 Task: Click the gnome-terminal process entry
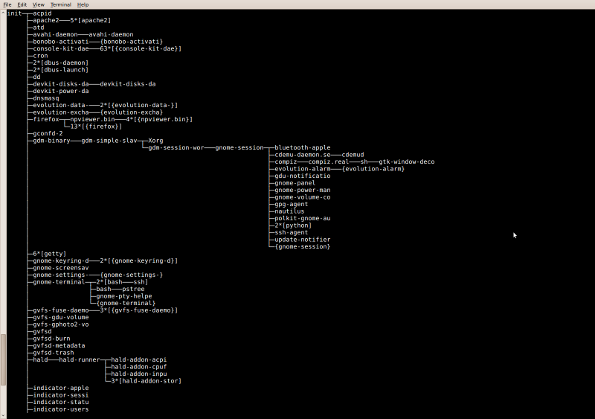coord(59,282)
